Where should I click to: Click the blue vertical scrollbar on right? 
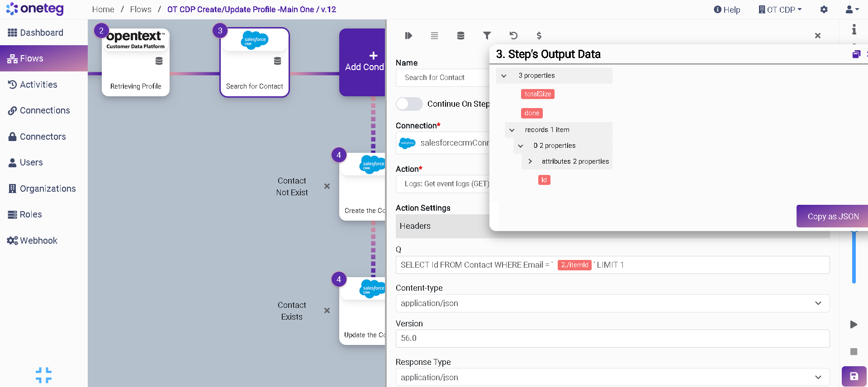(854, 258)
